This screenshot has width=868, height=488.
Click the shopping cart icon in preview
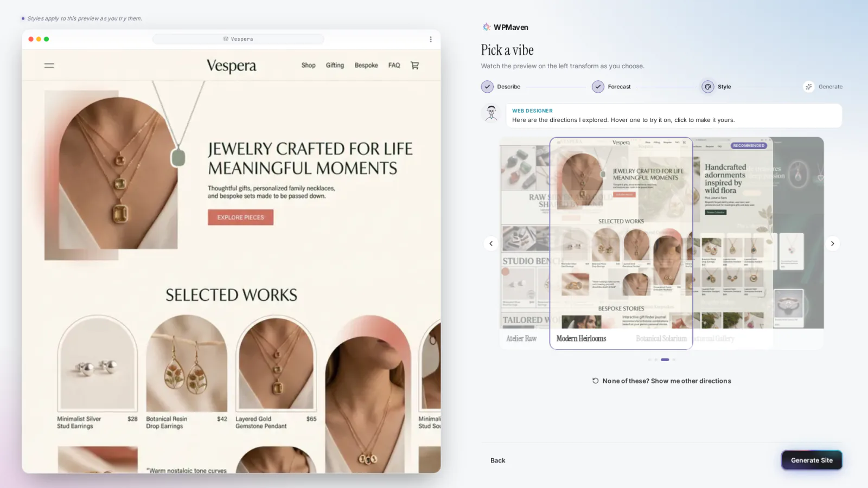(x=414, y=66)
